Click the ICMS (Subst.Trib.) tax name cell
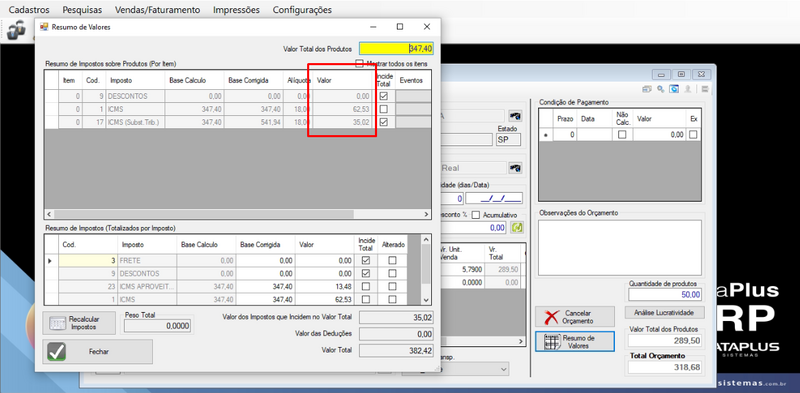800x393 pixels. pos(136,122)
